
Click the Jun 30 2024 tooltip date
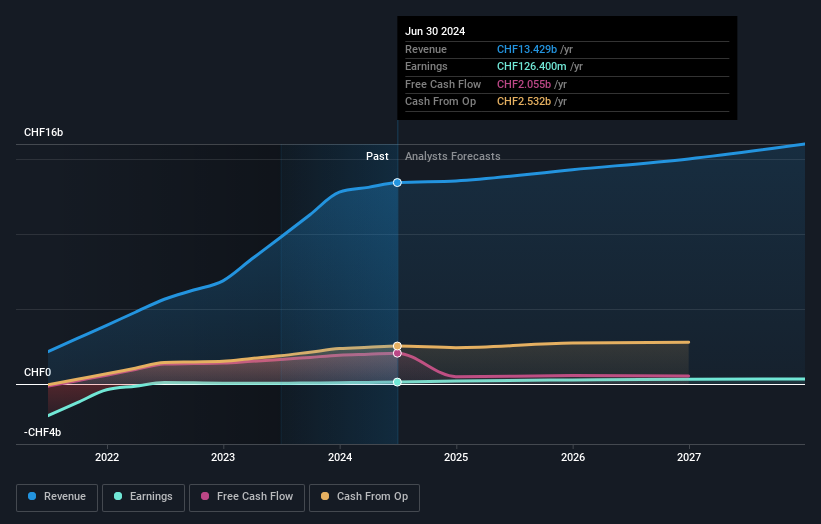pos(435,31)
